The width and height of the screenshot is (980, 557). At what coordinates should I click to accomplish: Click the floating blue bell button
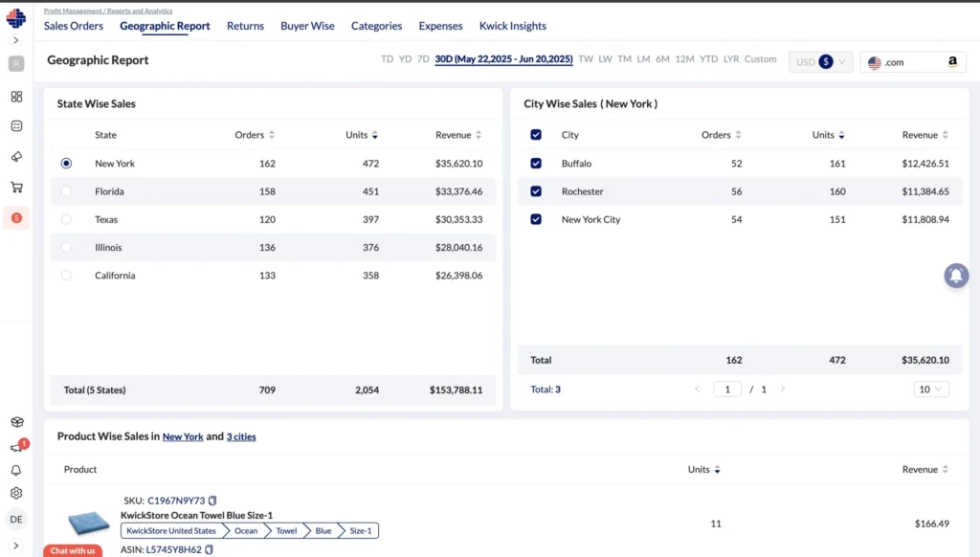point(956,276)
